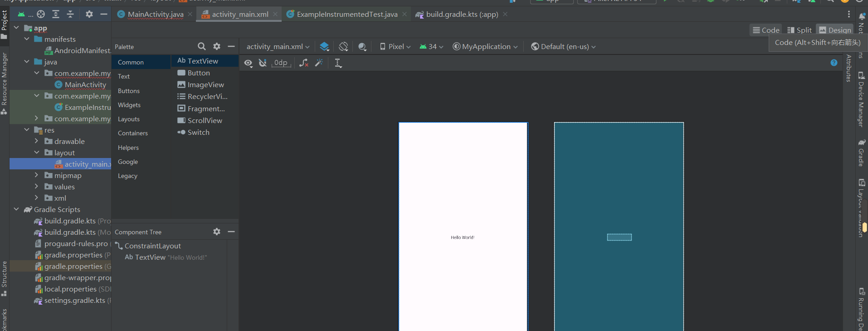Open AndroidManifest file in tree
The image size is (868, 331).
(x=78, y=50)
